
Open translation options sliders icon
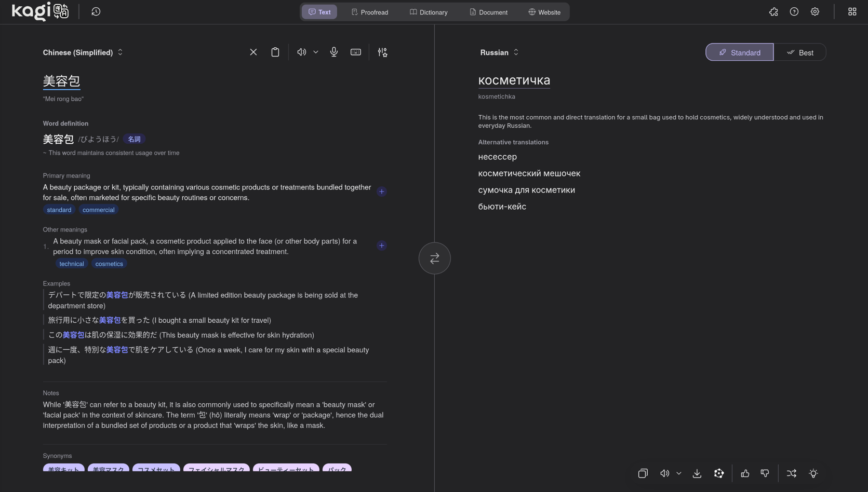coord(382,52)
